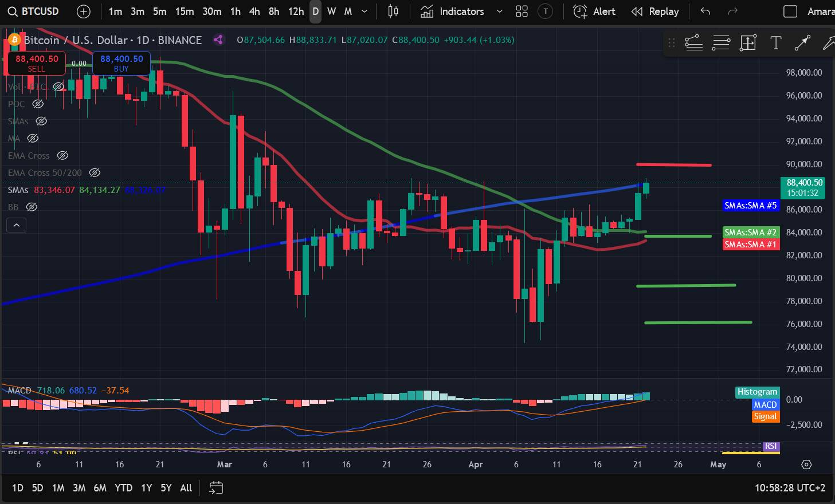
Task: Set the date range to YTD
Action: [124, 488]
